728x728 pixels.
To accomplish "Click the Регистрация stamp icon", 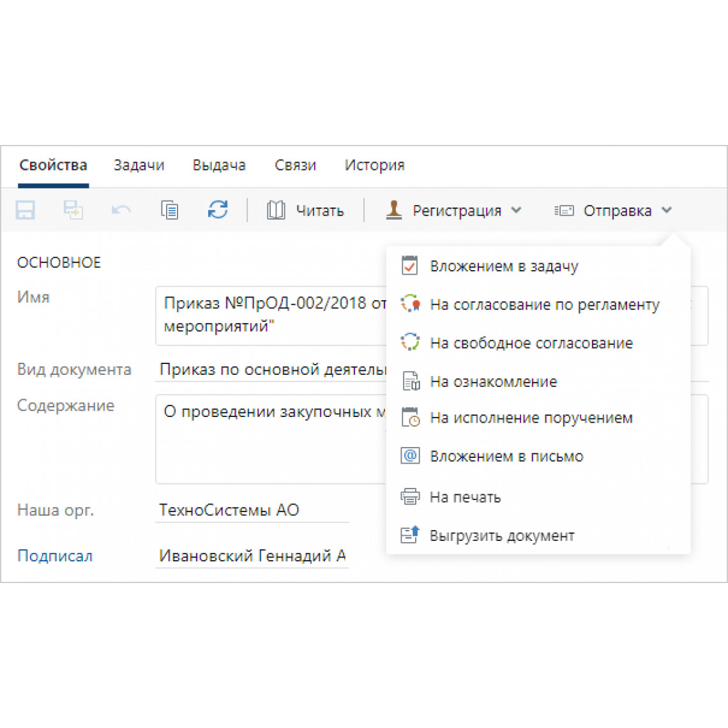I will point(394,210).
